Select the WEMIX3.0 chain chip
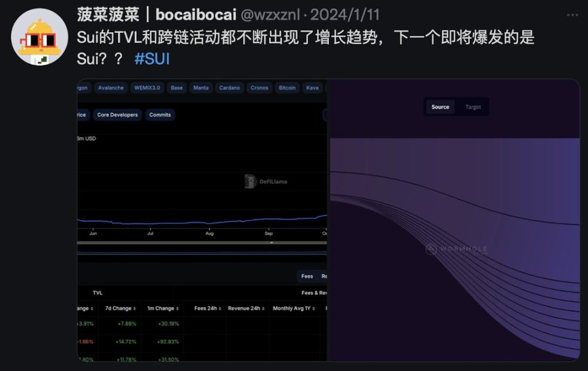 (x=147, y=88)
